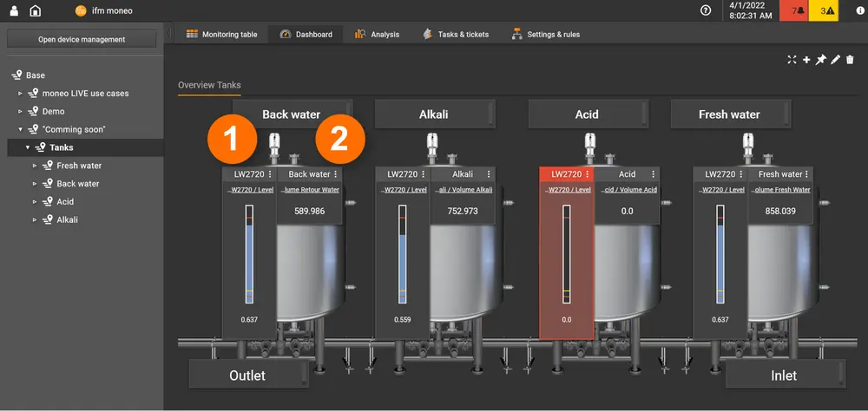Select Fresh water in the tree
868x411 pixels.
(79, 166)
